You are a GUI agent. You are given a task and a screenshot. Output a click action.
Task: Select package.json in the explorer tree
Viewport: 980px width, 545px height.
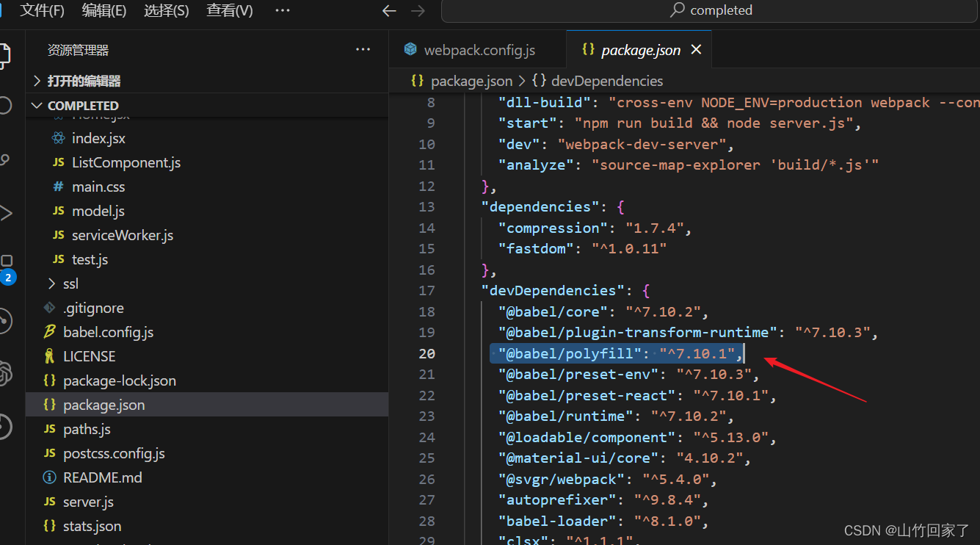point(206,405)
